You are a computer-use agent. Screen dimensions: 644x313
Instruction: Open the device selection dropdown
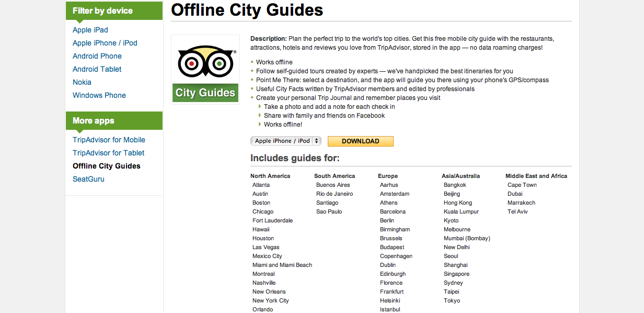coord(286,141)
